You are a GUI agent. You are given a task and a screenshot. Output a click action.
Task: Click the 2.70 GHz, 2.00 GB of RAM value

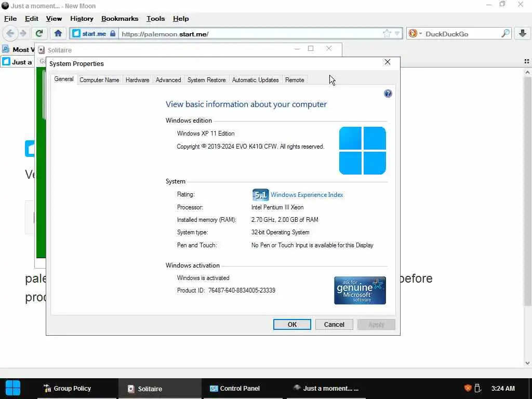point(285,220)
